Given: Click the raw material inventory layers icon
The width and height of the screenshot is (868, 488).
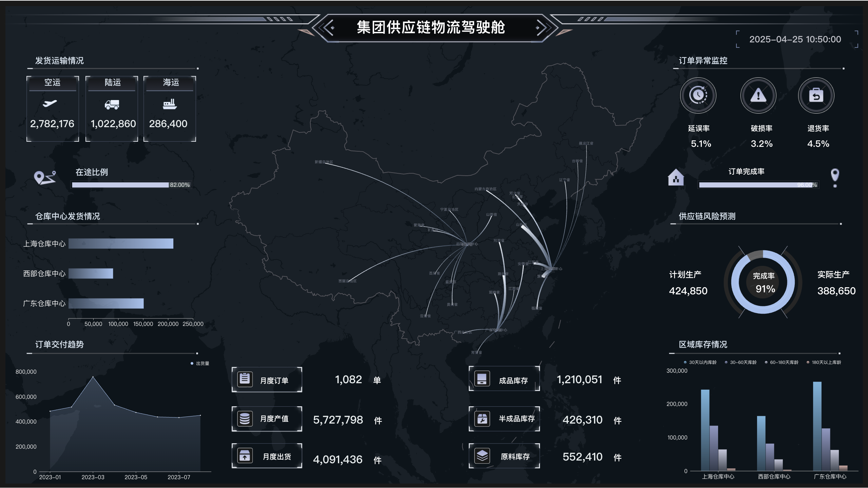Looking at the screenshot, I should [x=482, y=455].
